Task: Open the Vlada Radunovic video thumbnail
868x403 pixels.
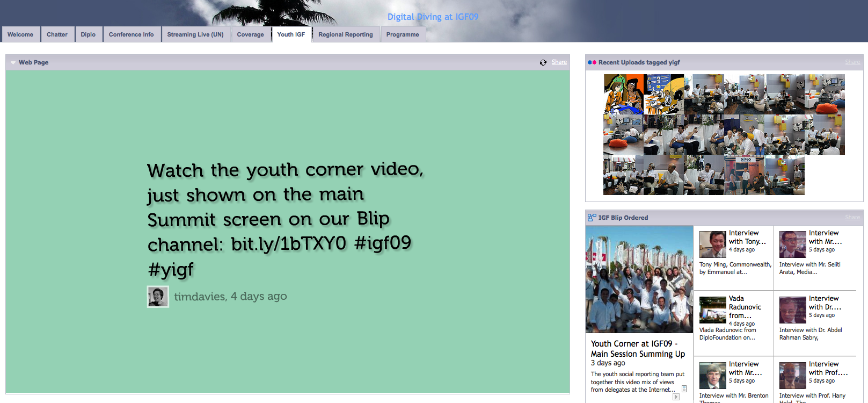Action: pyautogui.click(x=712, y=310)
